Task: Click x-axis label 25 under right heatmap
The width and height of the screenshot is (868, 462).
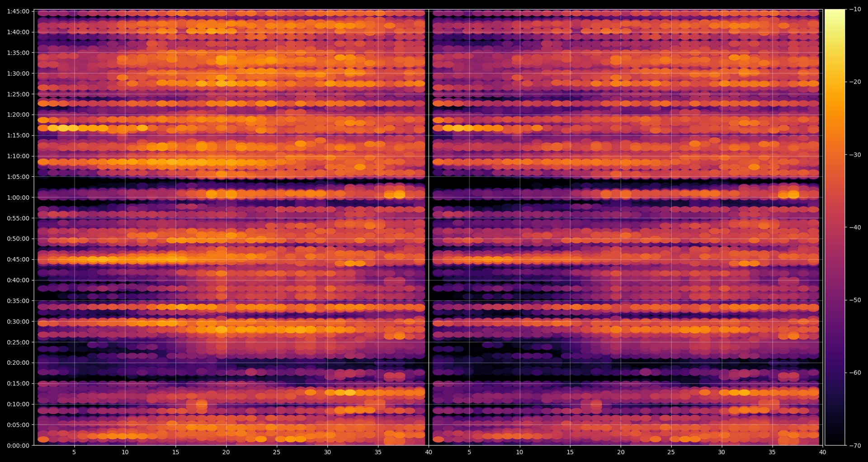Action: point(671,452)
